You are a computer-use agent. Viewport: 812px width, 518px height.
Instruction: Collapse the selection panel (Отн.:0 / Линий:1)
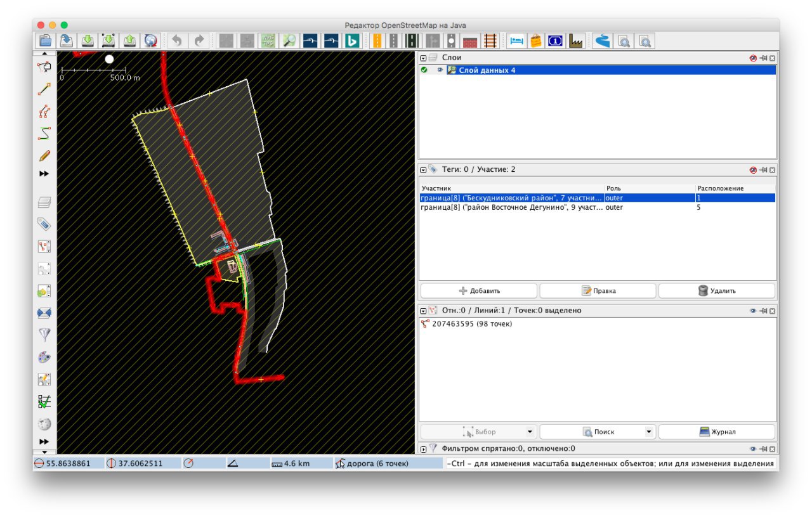(x=423, y=311)
